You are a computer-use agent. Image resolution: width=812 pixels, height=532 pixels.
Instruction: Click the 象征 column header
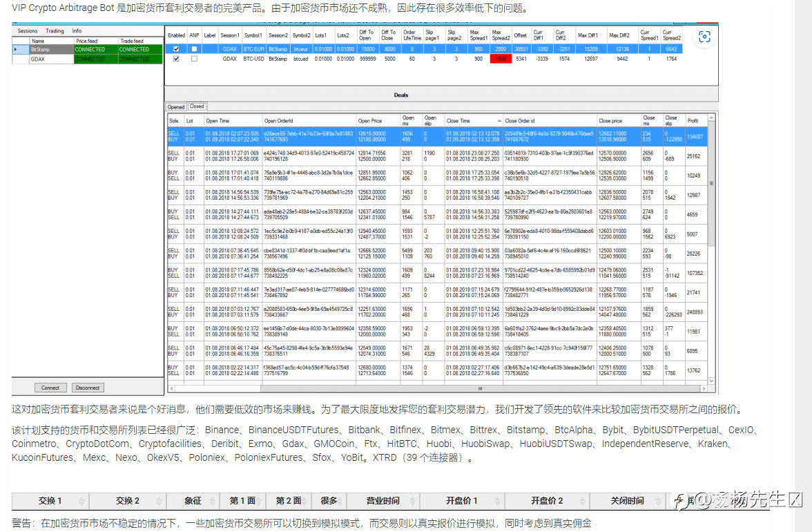click(193, 501)
